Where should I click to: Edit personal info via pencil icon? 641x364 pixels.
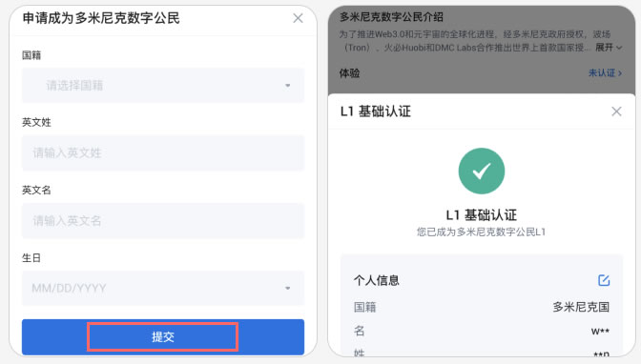click(604, 280)
